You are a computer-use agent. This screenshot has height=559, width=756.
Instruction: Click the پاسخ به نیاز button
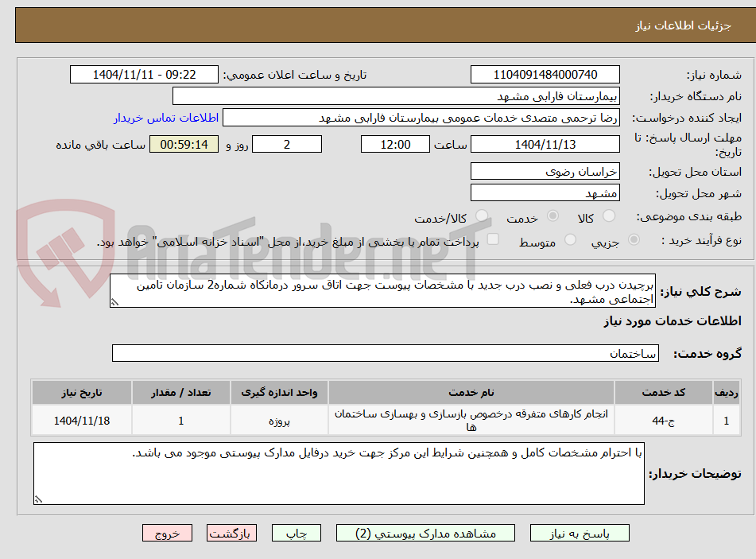pos(580,534)
